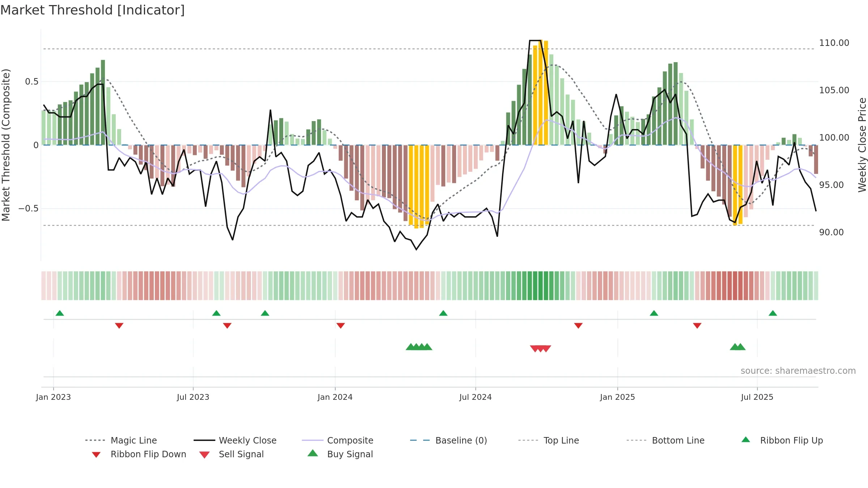Toggle the Sell Signal legend entry

coord(231,454)
